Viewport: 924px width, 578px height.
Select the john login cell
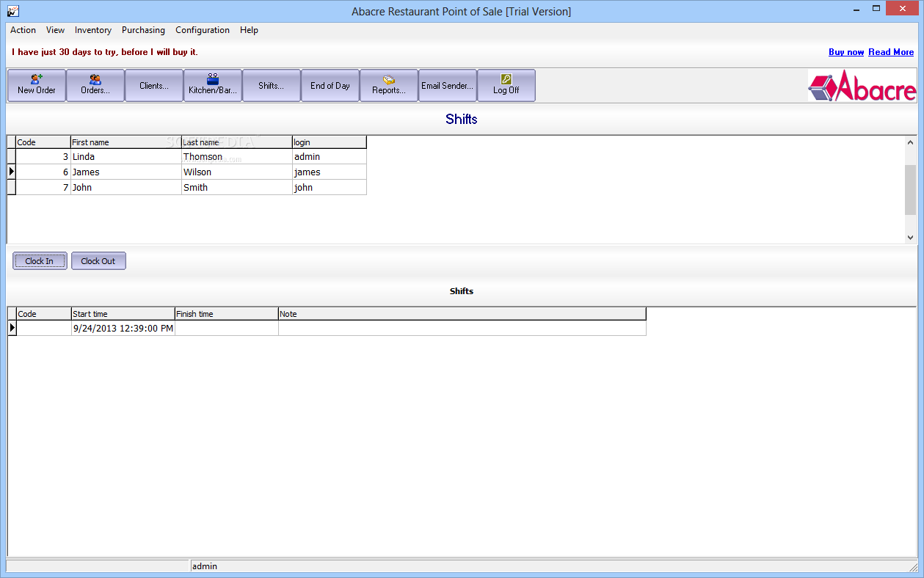[330, 188]
